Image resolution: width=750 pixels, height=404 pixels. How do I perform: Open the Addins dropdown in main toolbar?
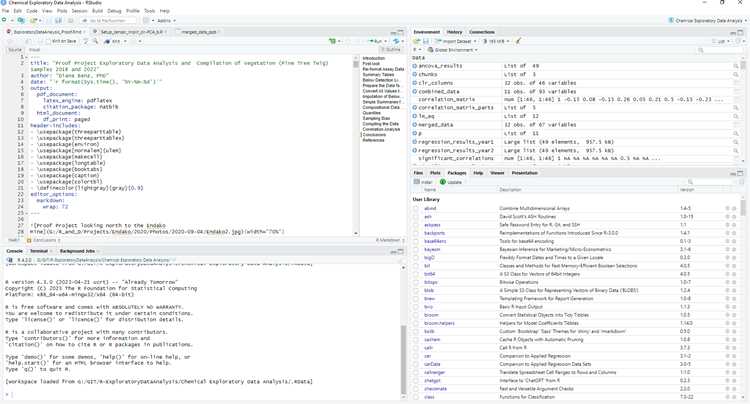pyautogui.click(x=166, y=21)
